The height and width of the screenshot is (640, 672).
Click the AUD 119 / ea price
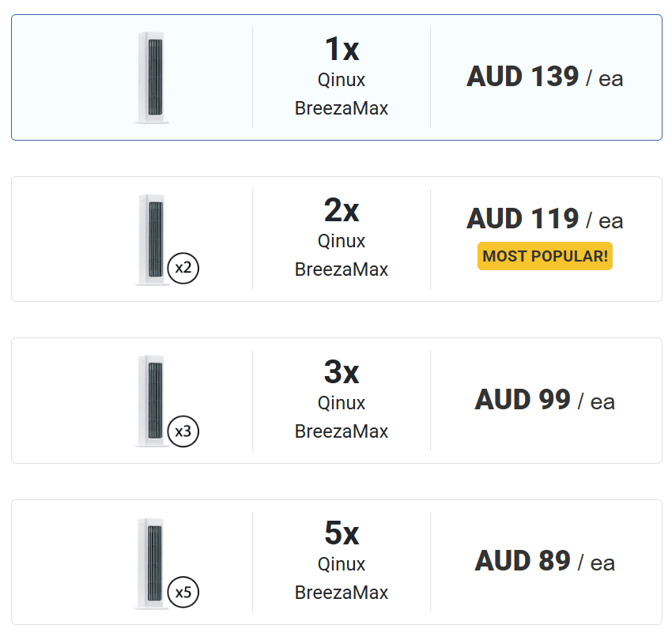point(545,219)
